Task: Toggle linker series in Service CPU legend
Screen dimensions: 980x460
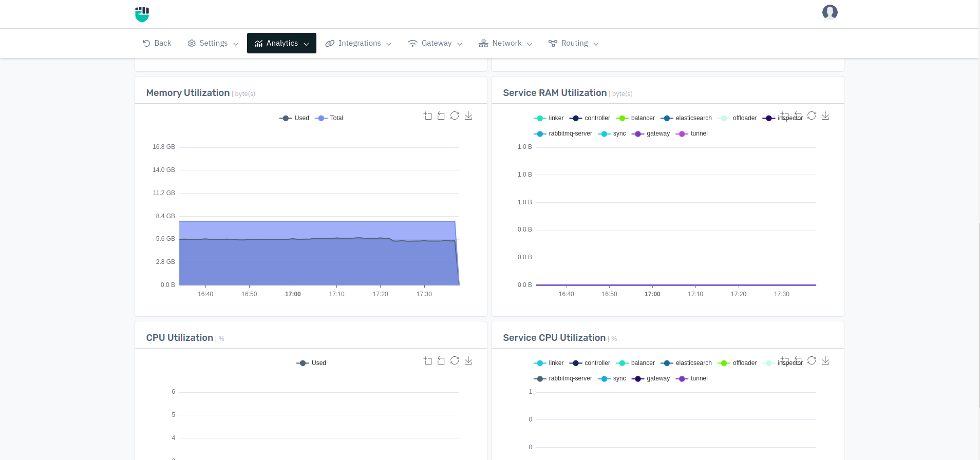Action: (549, 363)
